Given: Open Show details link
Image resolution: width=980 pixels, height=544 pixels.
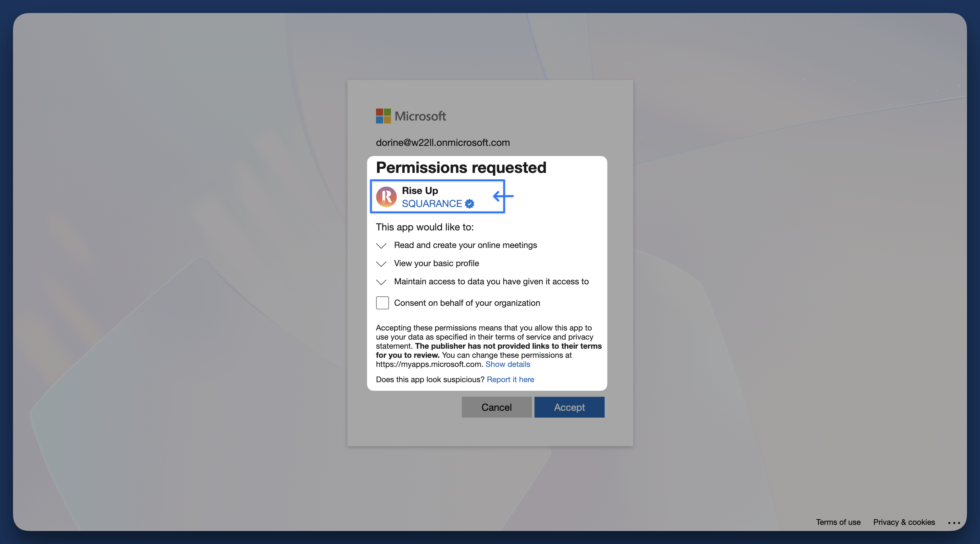Looking at the screenshot, I should 508,364.
